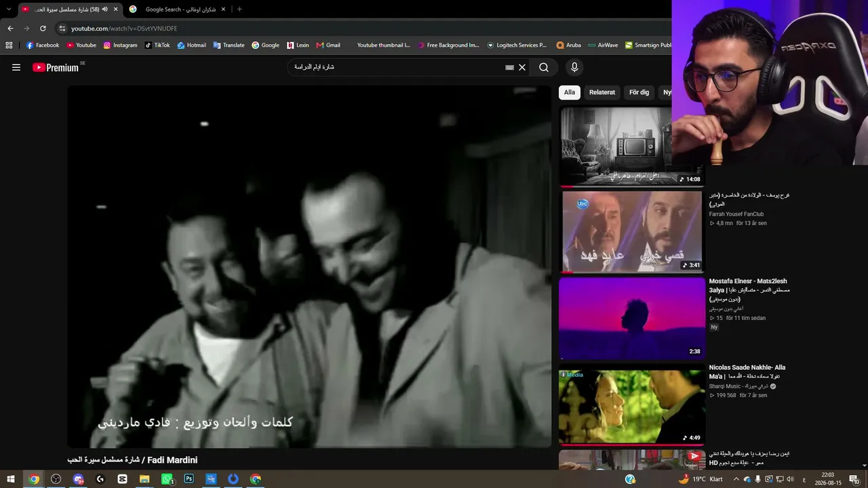Screen dimensions: 868x488
Task: Open the Instagram bookmark
Action: pyautogui.click(x=120, y=45)
